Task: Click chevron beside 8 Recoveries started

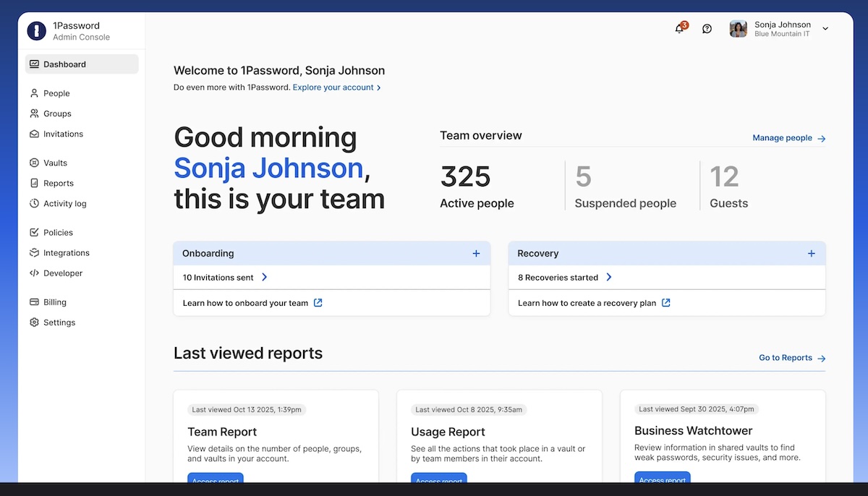Action: point(609,277)
